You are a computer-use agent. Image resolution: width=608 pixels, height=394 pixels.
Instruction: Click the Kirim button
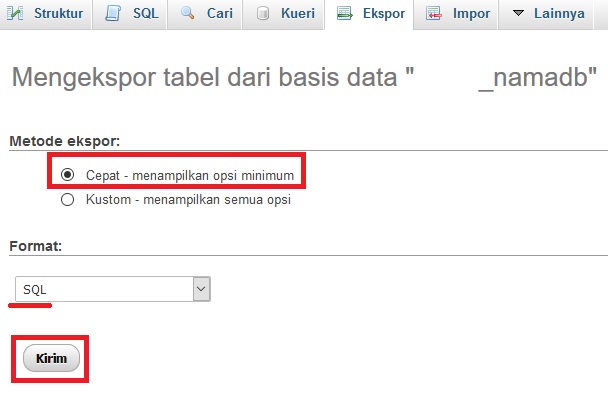pyautogui.click(x=51, y=358)
